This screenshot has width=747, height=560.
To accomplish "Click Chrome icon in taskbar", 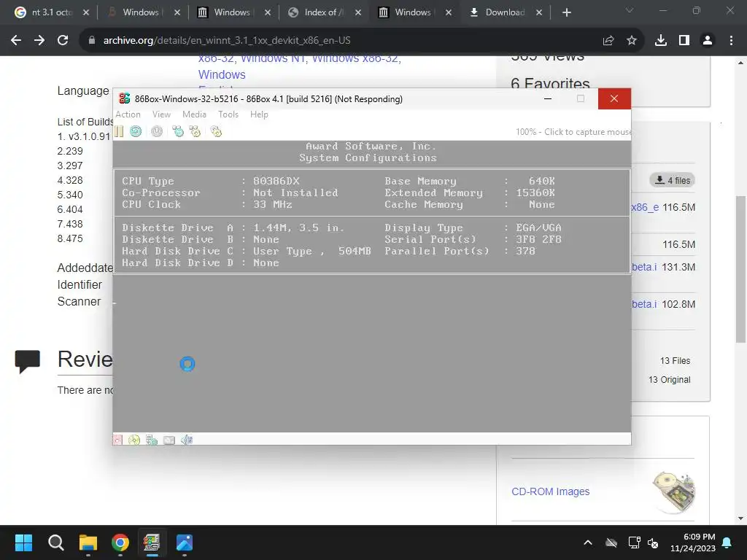I will [x=120, y=542].
